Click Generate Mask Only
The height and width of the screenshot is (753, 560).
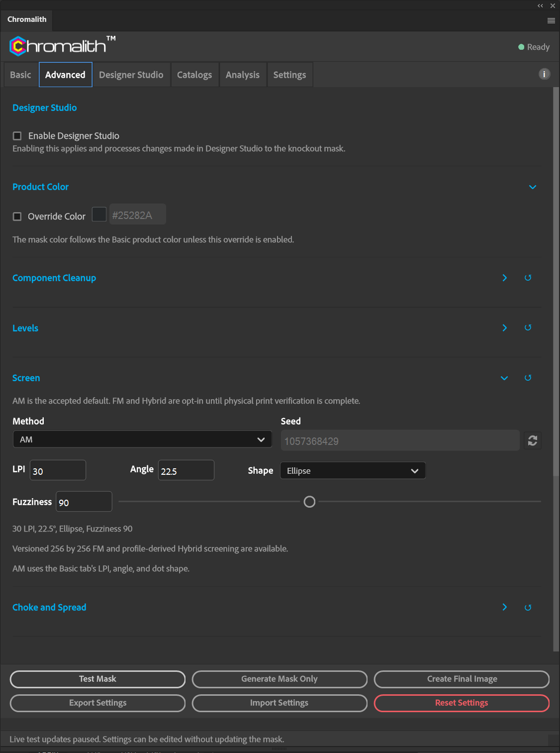point(280,679)
